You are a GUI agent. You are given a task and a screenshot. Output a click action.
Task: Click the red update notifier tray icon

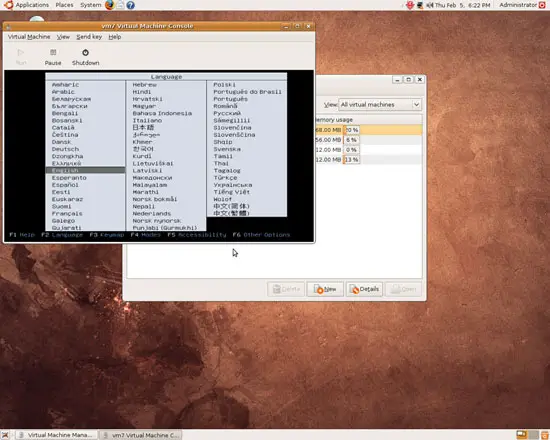(x=410, y=5)
